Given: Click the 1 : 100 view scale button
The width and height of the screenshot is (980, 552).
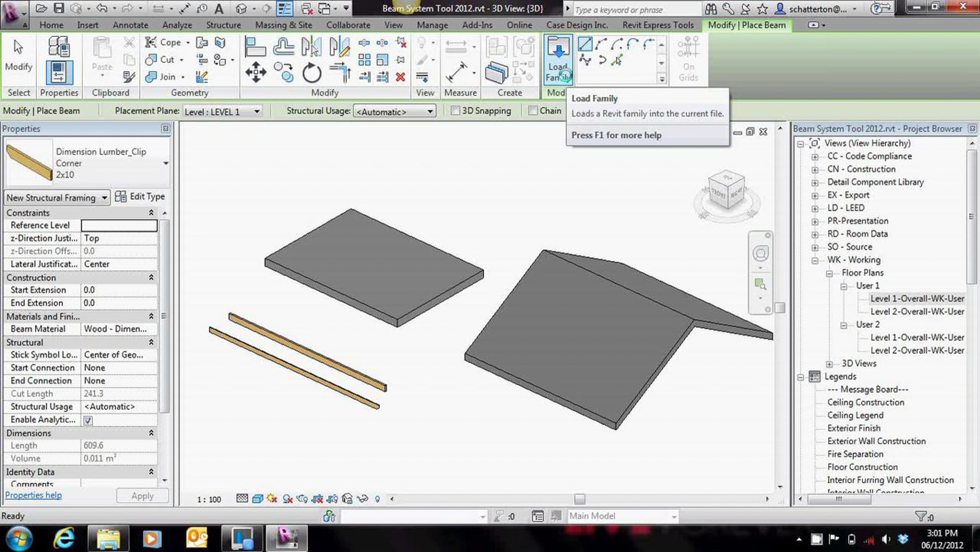Looking at the screenshot, I should point(209,499).
